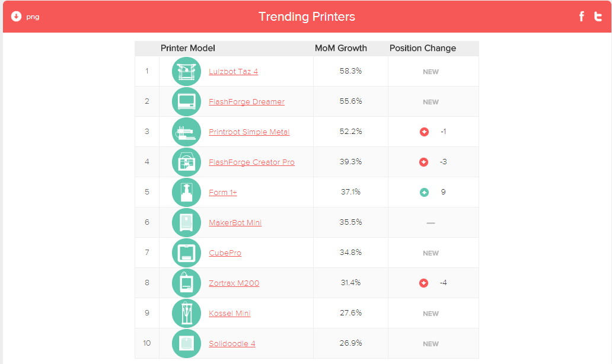The width and height of the screenshot is (612, 364).
Task: Open the Zortrax M200 link
Action: pyautogui.click(x=234, y=283)
